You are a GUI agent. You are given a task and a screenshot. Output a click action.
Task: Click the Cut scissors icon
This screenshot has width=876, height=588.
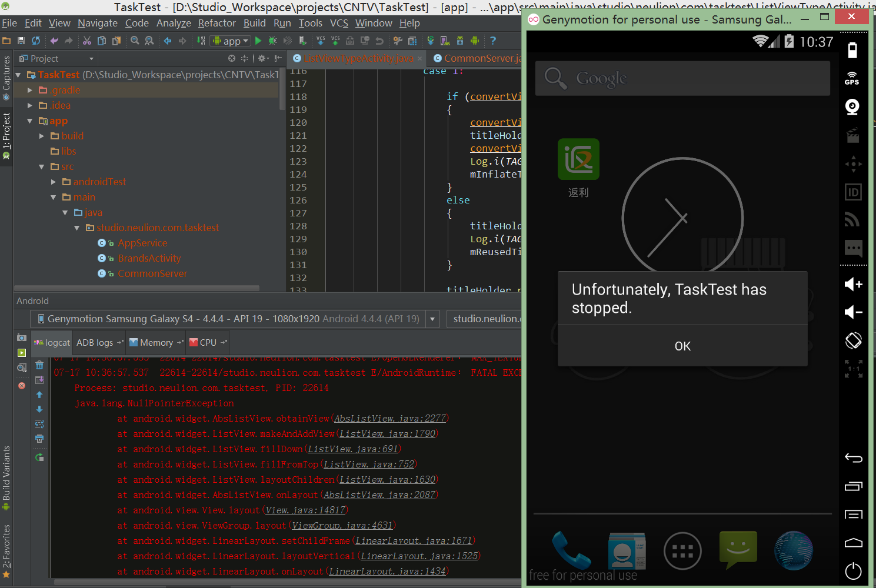click(x=87, y=41)
